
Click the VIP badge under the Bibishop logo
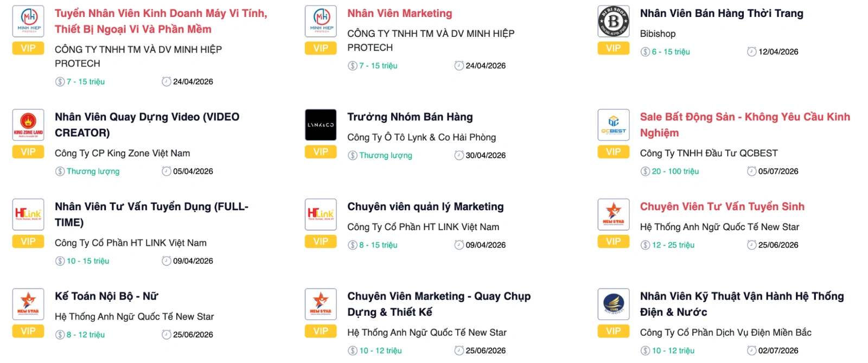(x=614, y=48)
